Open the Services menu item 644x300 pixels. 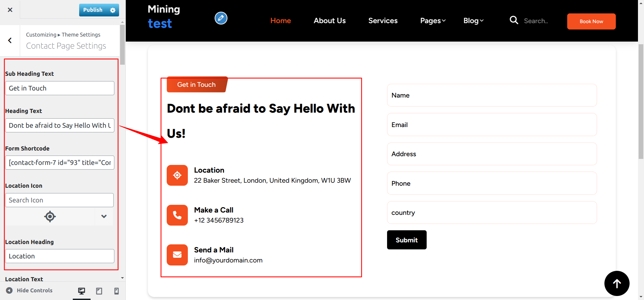tap(383, 21)
